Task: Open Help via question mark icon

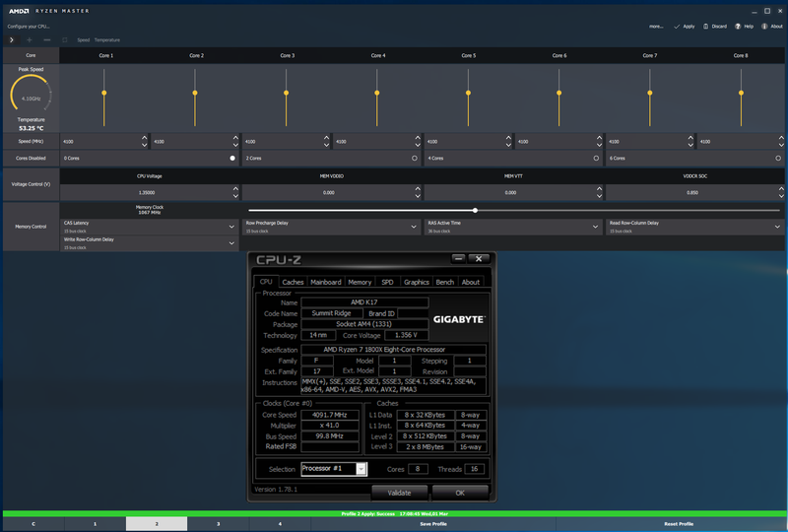Action: 738,27
